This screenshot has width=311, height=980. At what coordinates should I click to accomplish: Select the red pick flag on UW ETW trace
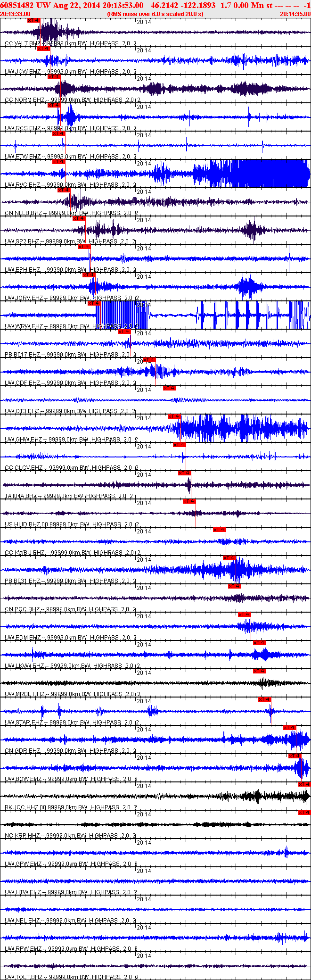tap(59, 133)
